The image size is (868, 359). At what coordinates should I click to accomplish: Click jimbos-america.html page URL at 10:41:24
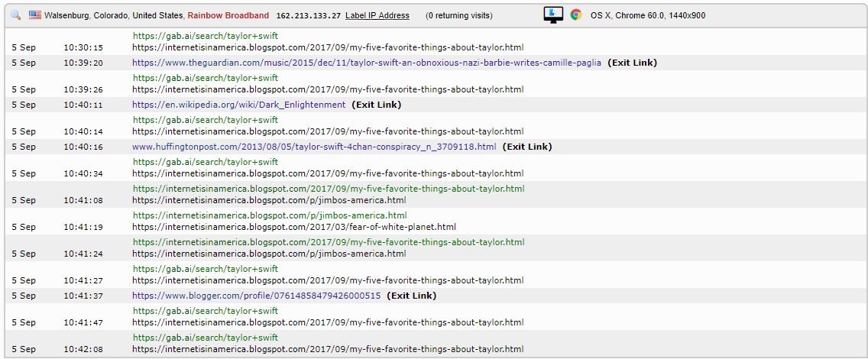click(269, 254)
